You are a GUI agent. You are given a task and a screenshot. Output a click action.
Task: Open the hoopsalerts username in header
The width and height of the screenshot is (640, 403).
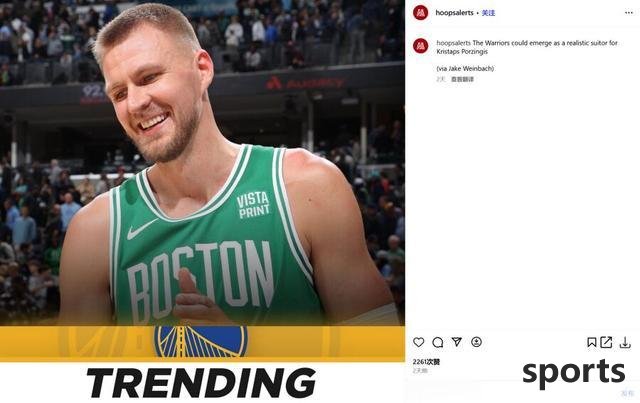coord(454,13)
